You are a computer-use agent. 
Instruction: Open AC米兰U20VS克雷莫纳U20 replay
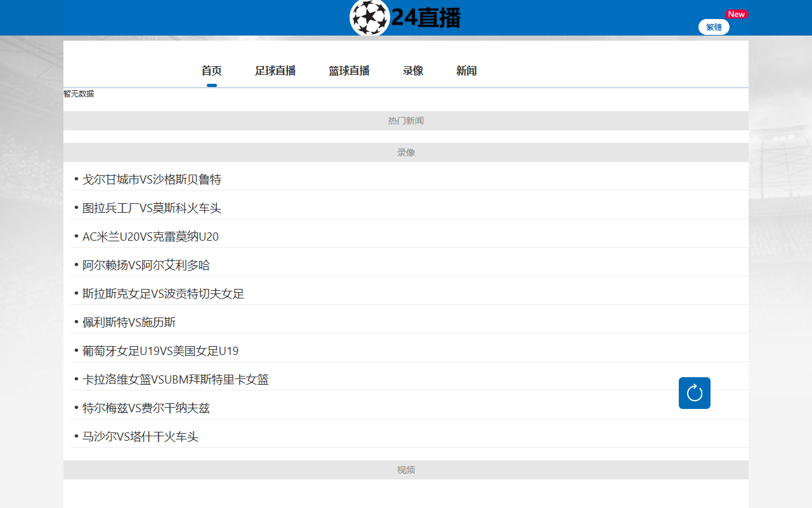150,237
